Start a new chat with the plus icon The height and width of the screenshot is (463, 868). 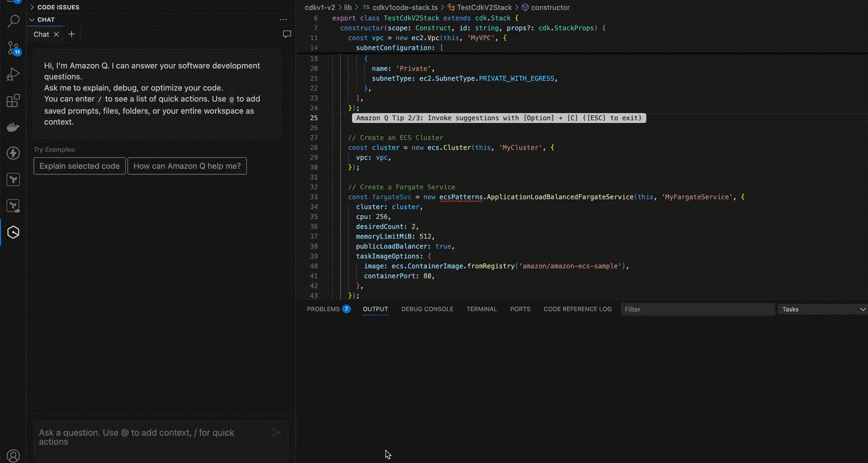(x=71, y=34)
